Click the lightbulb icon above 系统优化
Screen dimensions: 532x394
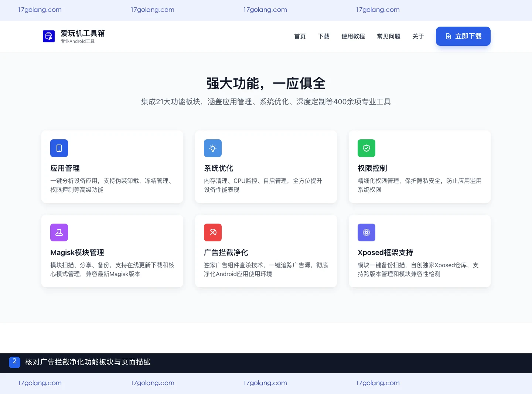click(x=213, y=148)
